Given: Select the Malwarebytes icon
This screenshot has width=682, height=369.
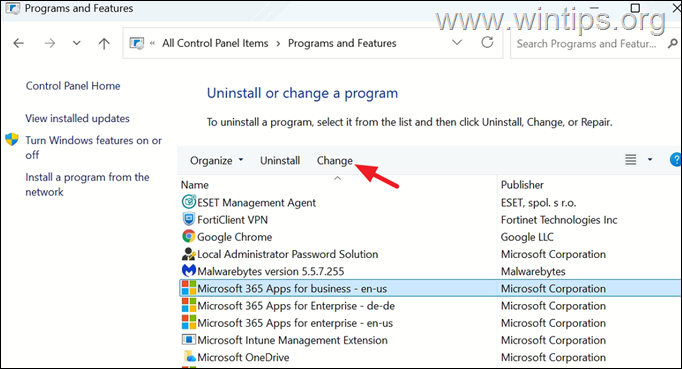Looking at the screenshot, I should tap(189, 271).
